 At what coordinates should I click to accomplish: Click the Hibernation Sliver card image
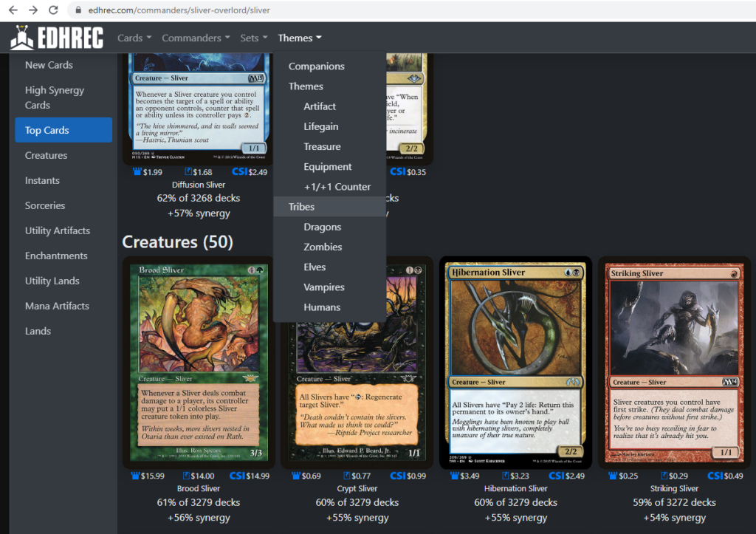pyautogui.click(x=515, y=363)
